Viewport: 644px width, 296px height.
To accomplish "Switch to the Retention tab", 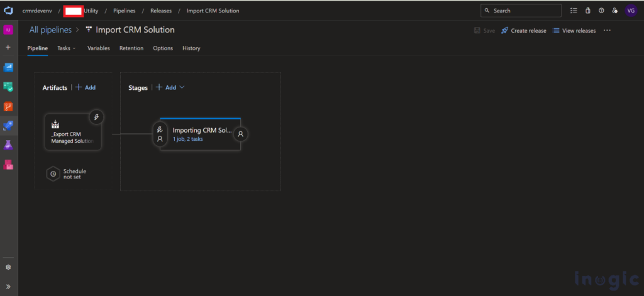I will click(x=131, y=48).
